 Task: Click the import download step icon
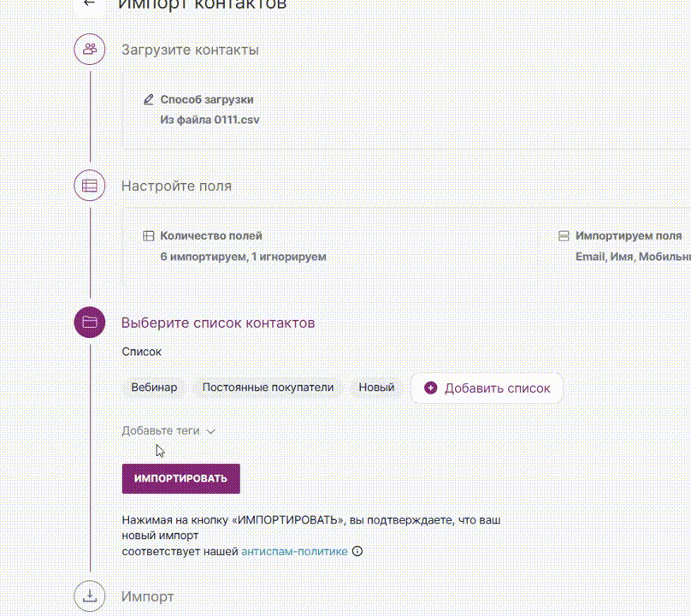90,595
